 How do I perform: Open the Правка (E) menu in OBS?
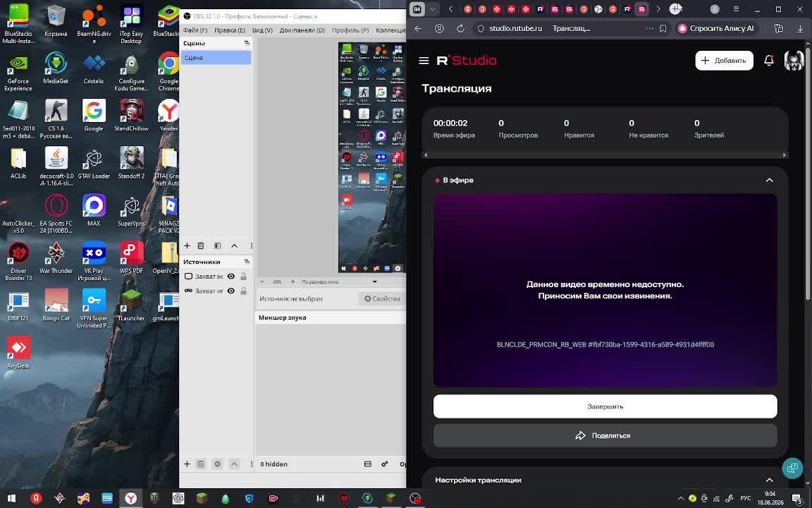pos(230,30)
